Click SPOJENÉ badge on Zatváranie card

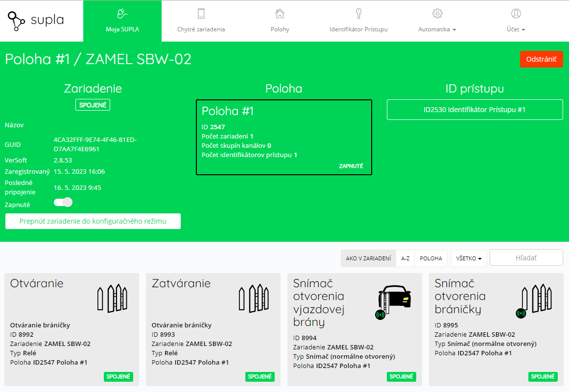260,377
